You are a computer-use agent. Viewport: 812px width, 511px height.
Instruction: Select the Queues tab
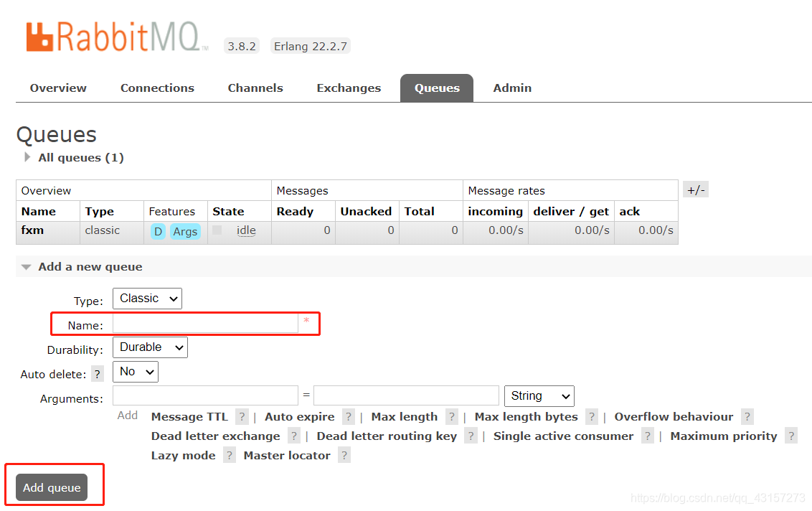pyautogui.click(x=437, y=88)
